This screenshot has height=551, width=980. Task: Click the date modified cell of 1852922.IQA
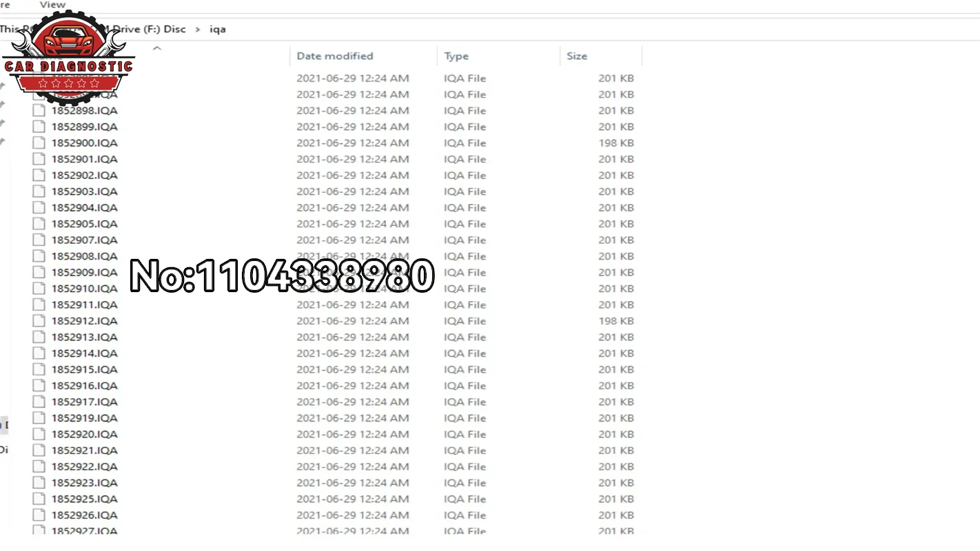353,466
